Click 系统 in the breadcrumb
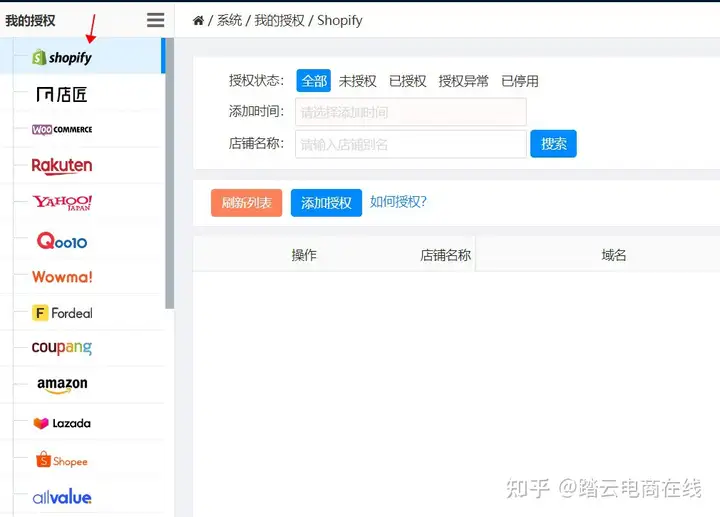The image size is (720, 517). tap(229, 20)
